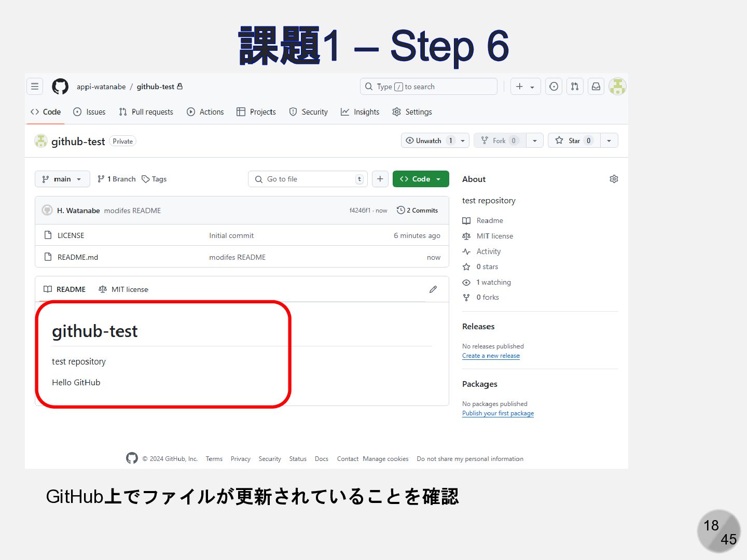Click footer Manage cookies link
This screenshot has width=747, height=560.
click(385, 459)
